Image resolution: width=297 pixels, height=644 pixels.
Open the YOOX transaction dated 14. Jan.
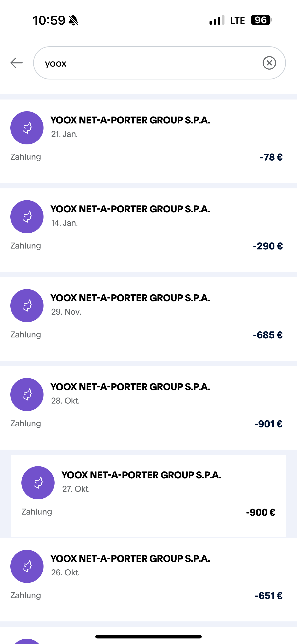130,209
